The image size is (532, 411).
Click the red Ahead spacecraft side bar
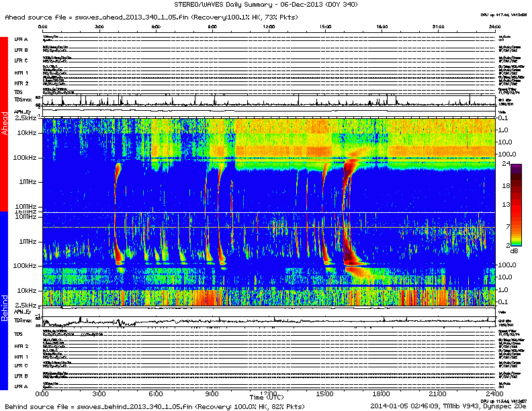[x=5, y=124]
